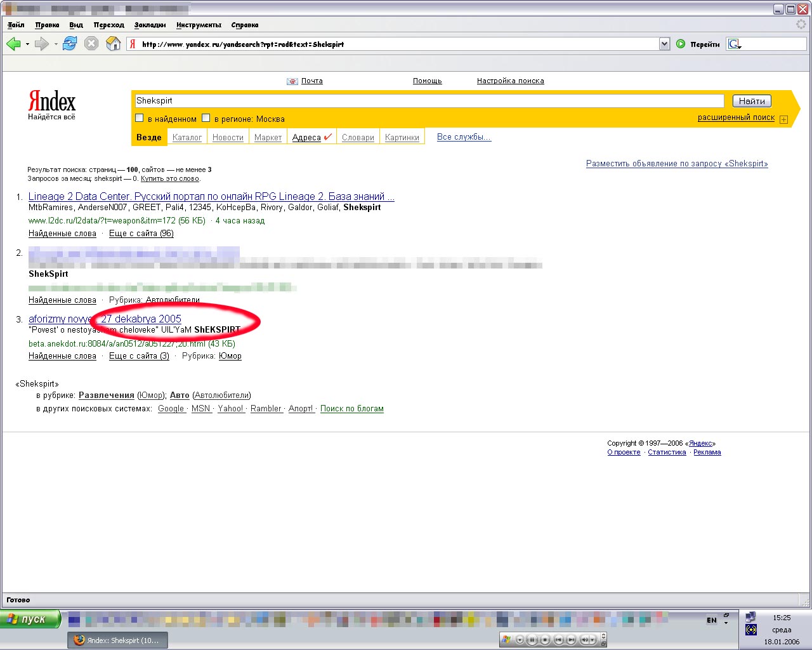Click the Forward arrow button
The width and height of the screenshot is (812, 650).
pyautogui.click(x=41, y=44)
